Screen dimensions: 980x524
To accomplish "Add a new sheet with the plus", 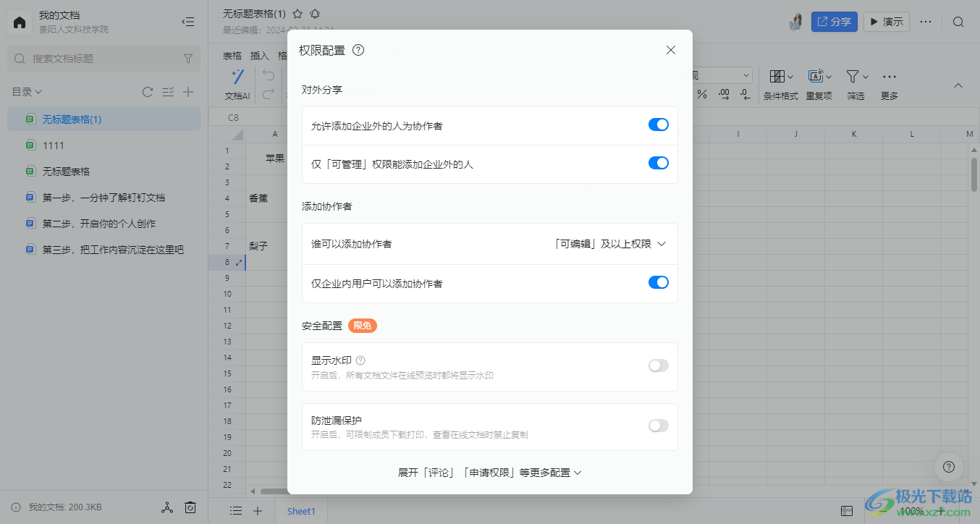I will coord(257,510).
